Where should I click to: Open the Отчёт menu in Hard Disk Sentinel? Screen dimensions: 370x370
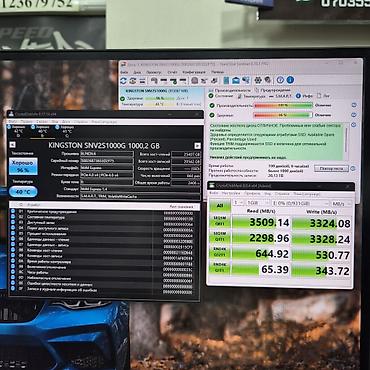tap(172, 72)
